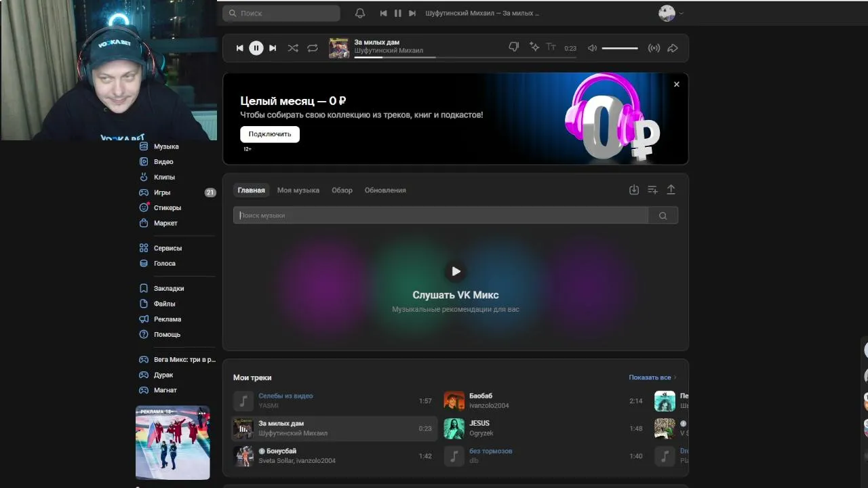The image size is (868, 488).
Task: Click the now playing title in top bar
Action: [x=482, y=13]
